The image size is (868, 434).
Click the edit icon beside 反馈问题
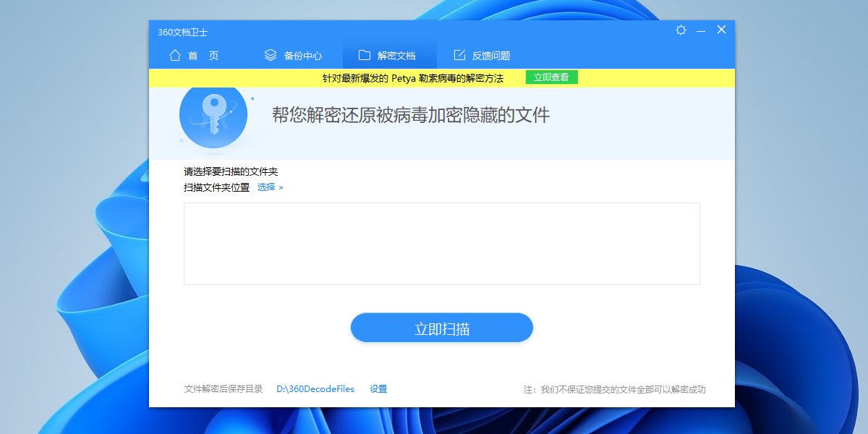(459, 55)
